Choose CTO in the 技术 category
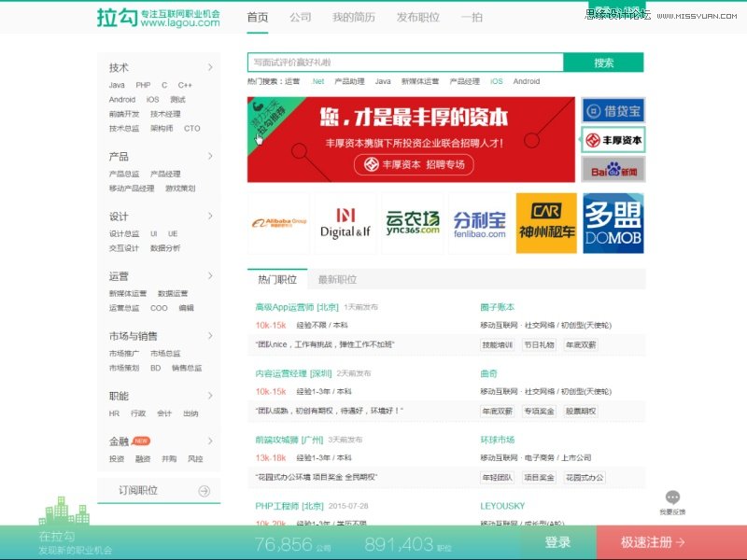747x560 pixels. [x=192, y=129]
